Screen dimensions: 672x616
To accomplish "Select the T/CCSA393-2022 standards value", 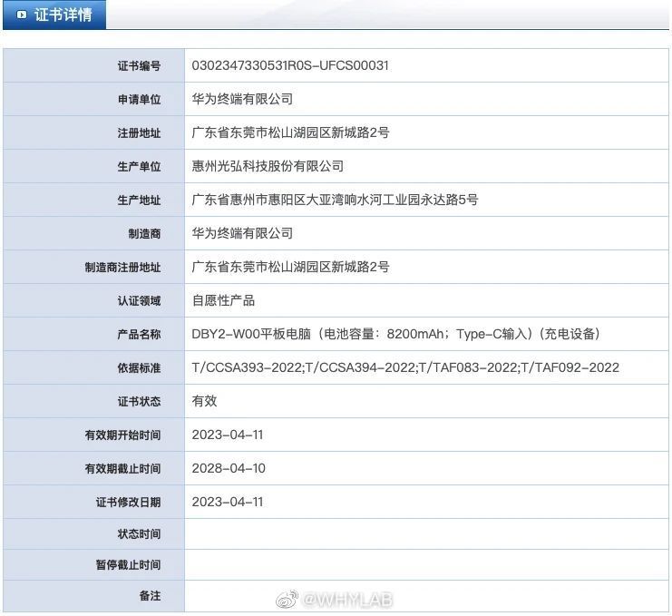I will [405, 367].
